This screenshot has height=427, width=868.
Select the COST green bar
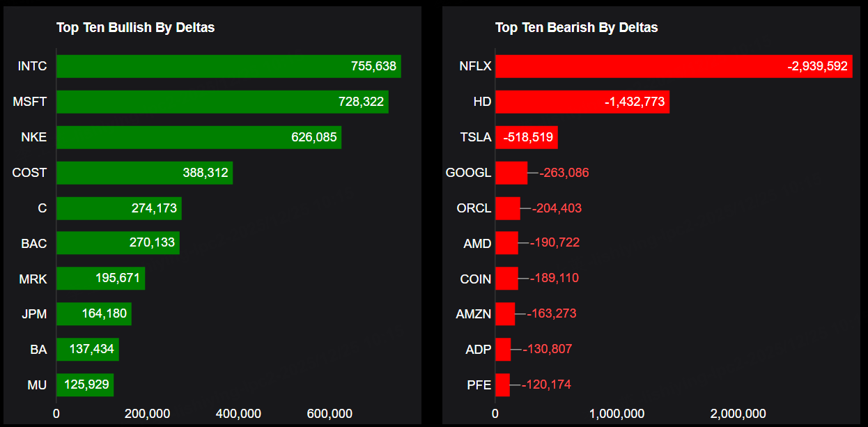[144, 173]
